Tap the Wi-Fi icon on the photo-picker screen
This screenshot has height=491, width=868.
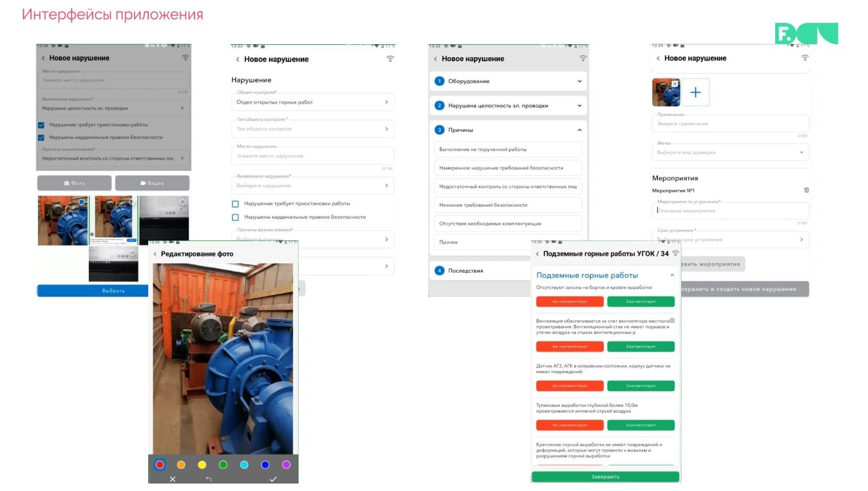point(186,58)
